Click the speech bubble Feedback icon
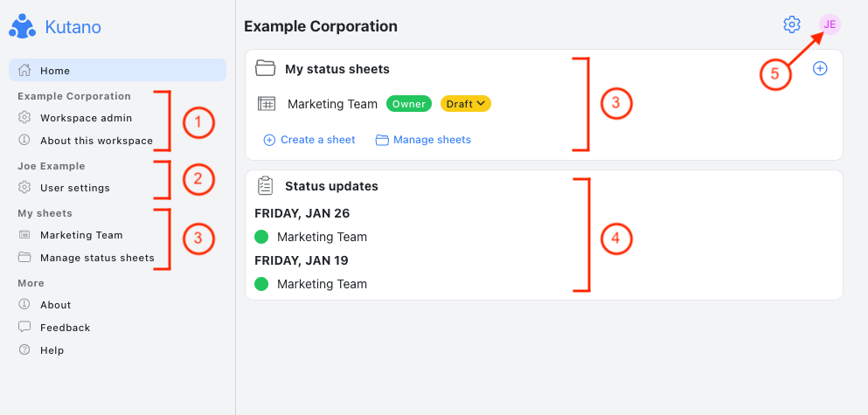This screenshot has width=868, height=415. (x=24, y=327)
